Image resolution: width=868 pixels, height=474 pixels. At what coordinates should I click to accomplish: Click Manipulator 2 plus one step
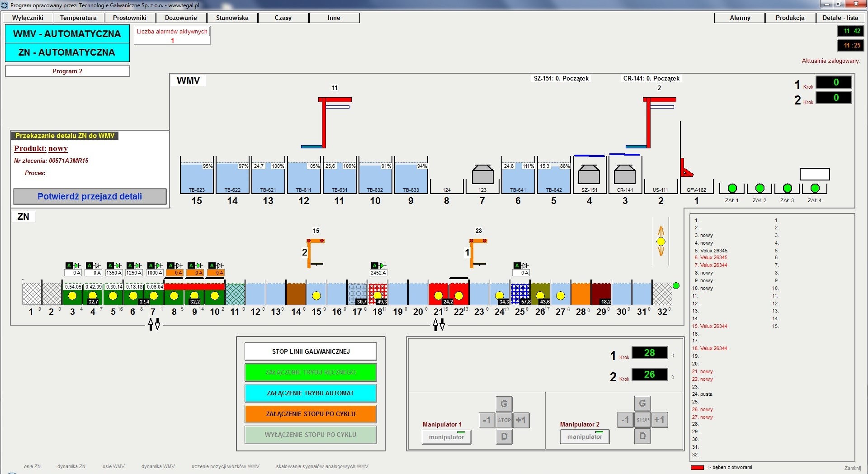[659, 420]
